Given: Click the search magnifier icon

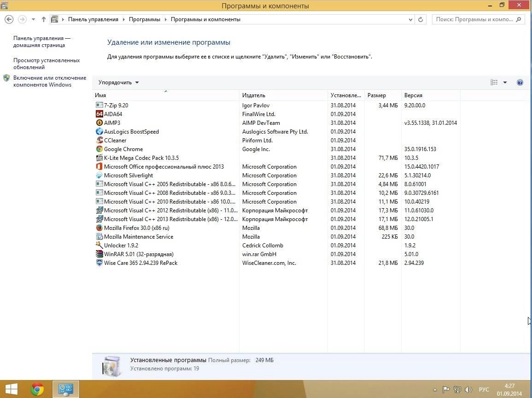Looking at the screenshot, I should [x=519, y=19].
